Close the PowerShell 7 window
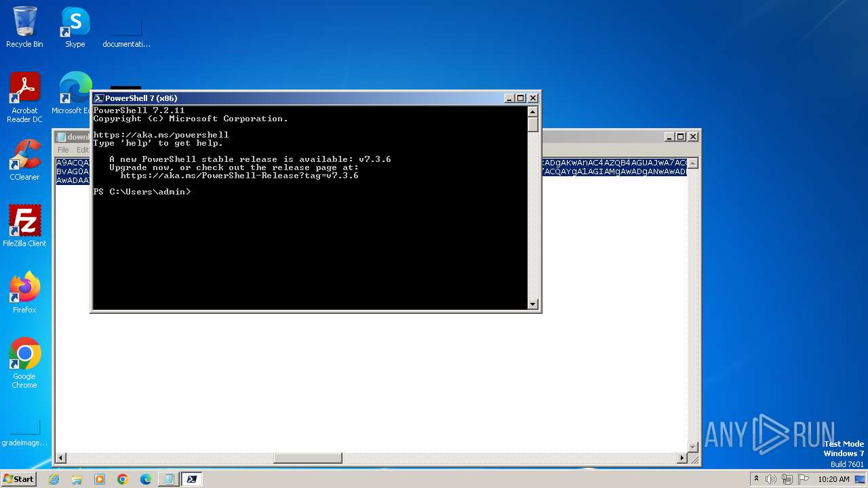The height and width of the screenshot is (488, 868). tap(533, 98)
